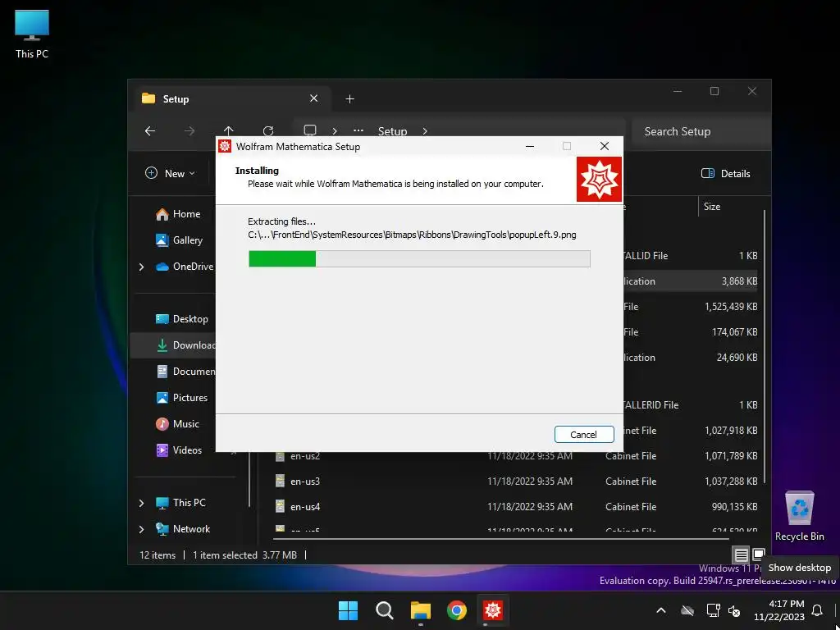Close the Setup tab in Explorer
Viewport: 840px width, 630px height.
314,98
